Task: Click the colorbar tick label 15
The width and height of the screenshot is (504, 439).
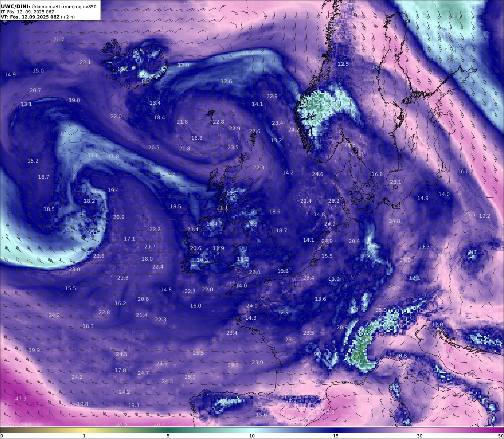Action: click(x=336, y=436)
